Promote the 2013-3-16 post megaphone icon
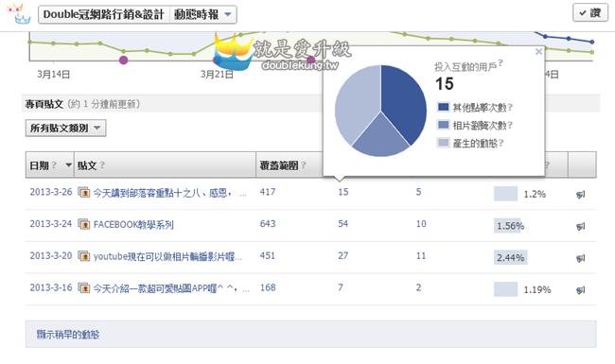Screen dimensions: 615x364 581,290
